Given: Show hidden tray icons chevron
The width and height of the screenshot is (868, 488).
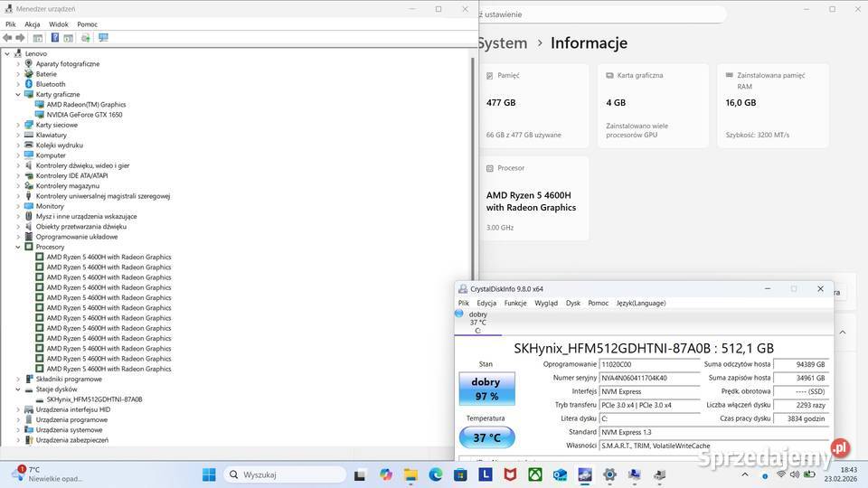Looking at the screenshot, I should point(745,474).
